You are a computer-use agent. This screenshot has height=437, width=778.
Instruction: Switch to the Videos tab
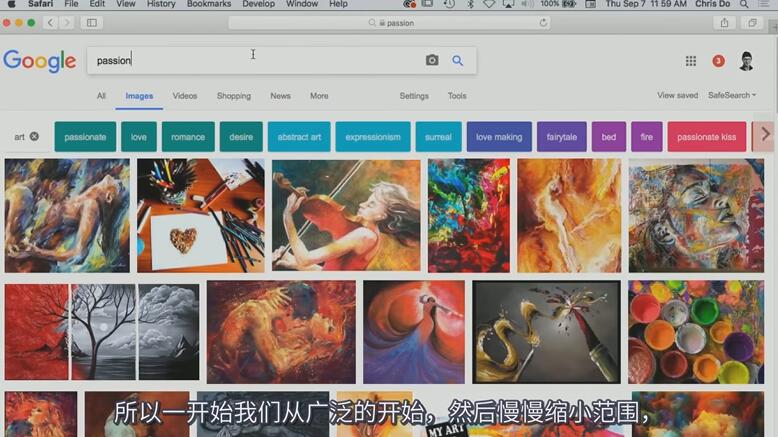coord(185,96)
